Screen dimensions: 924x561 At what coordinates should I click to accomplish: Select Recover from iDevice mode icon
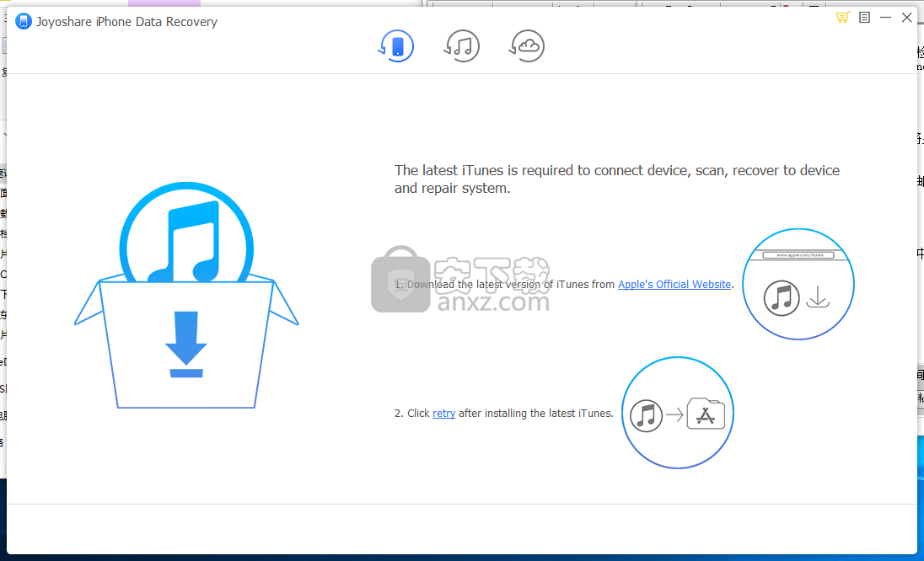pyautogui.click(x=396, y=46)
